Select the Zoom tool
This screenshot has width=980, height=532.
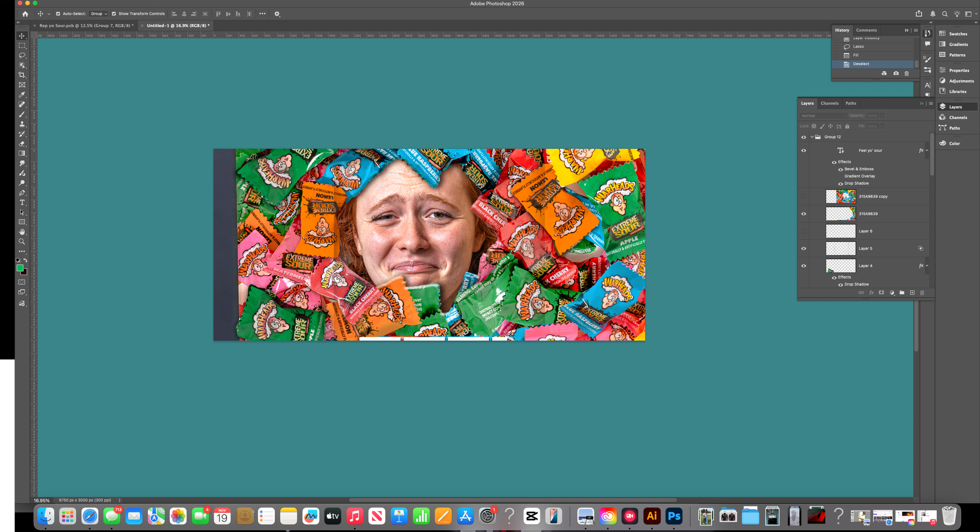22,242
